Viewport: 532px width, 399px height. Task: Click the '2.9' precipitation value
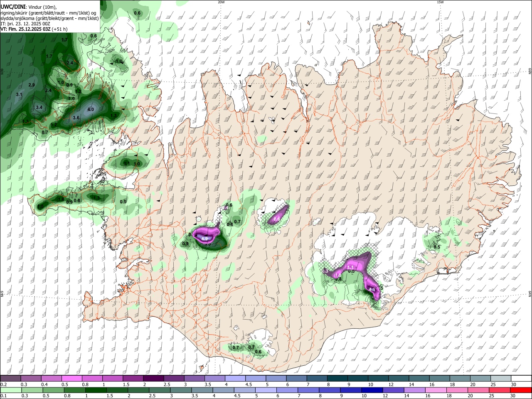(32, 85)
